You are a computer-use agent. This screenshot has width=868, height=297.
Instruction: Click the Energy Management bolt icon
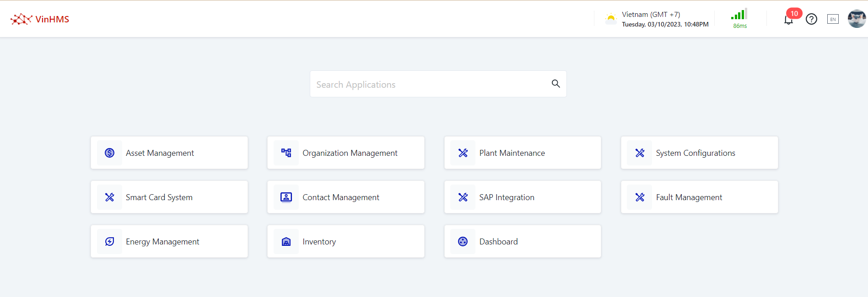(x=110, y=242)
